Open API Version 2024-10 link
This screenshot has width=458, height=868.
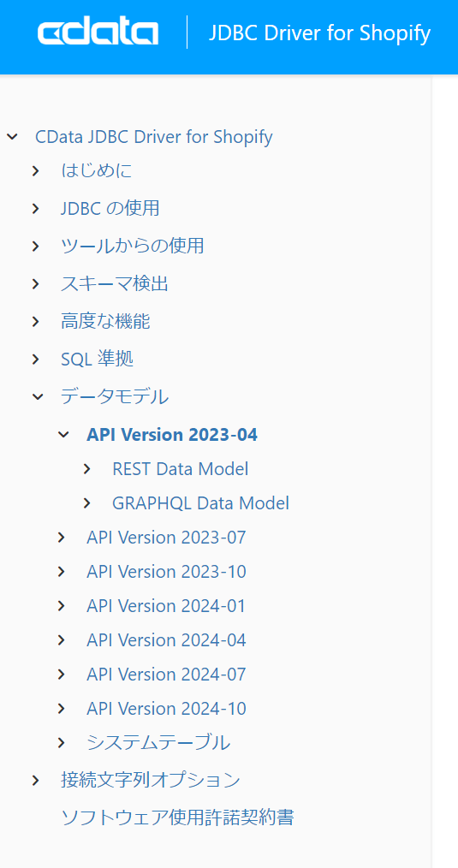(166, 709)
